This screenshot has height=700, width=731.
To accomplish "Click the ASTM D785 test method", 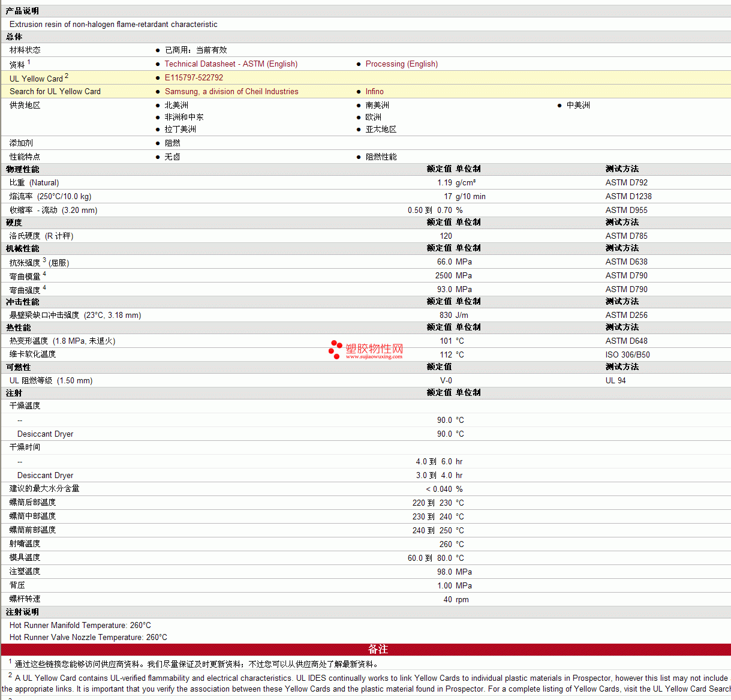I will coord(627,236).
